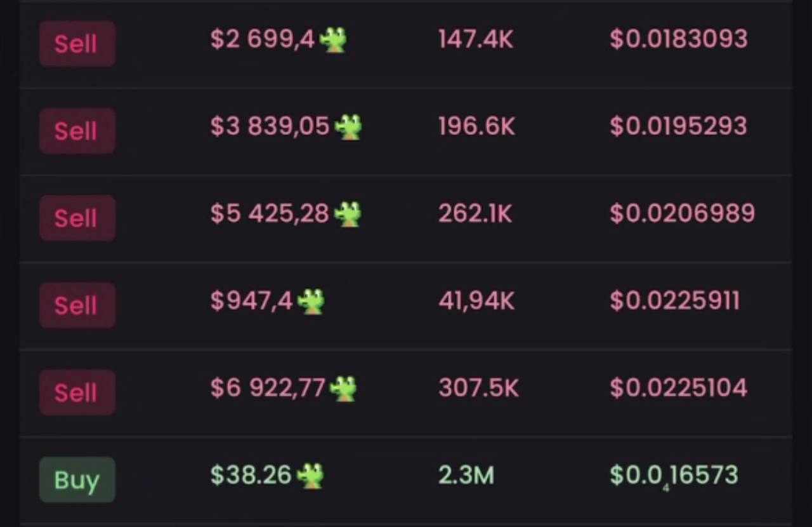Tap the Sell badge for $6 922,77 trade
Image resolution: width=812 pixels, height=527 pixels.
(x=77, y=392)
